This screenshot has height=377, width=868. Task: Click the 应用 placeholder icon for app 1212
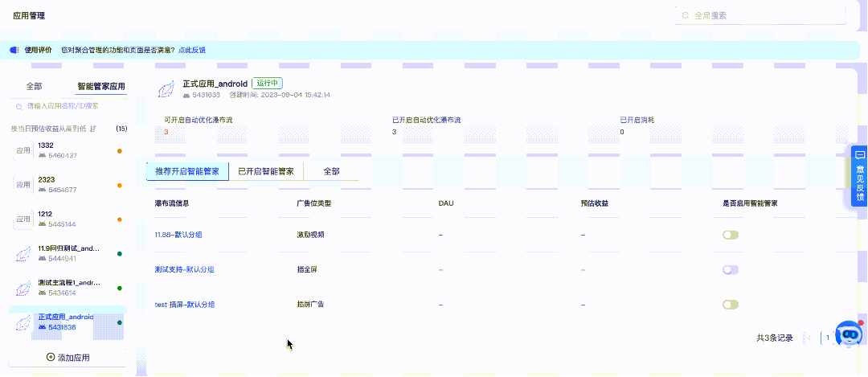(23, 219)
